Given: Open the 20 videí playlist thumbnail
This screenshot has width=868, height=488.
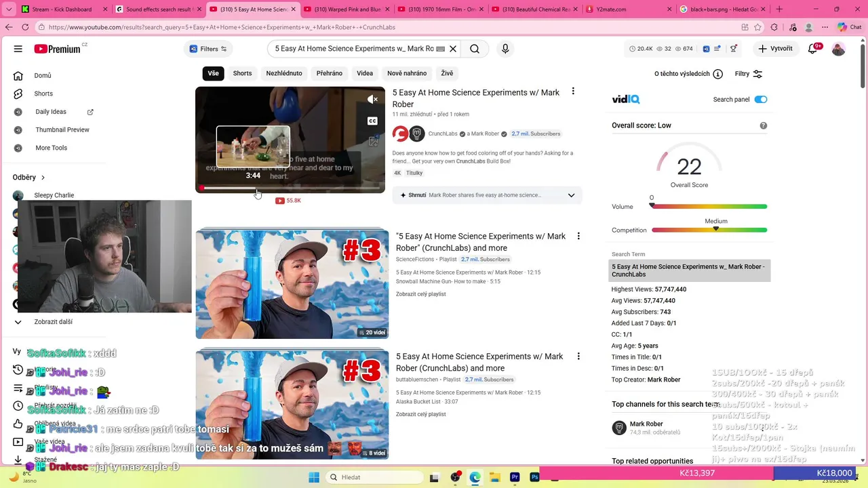Looking at the screenshot, I should click(292, 284).
